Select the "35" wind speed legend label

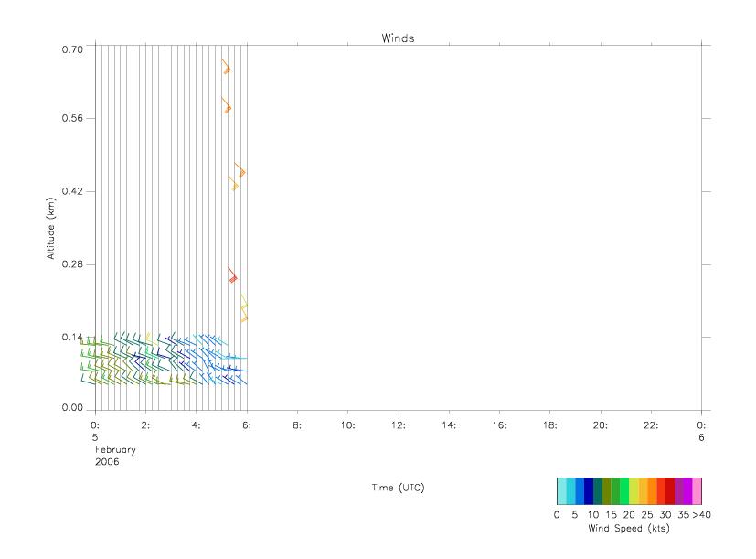click(x=683, y=514)
